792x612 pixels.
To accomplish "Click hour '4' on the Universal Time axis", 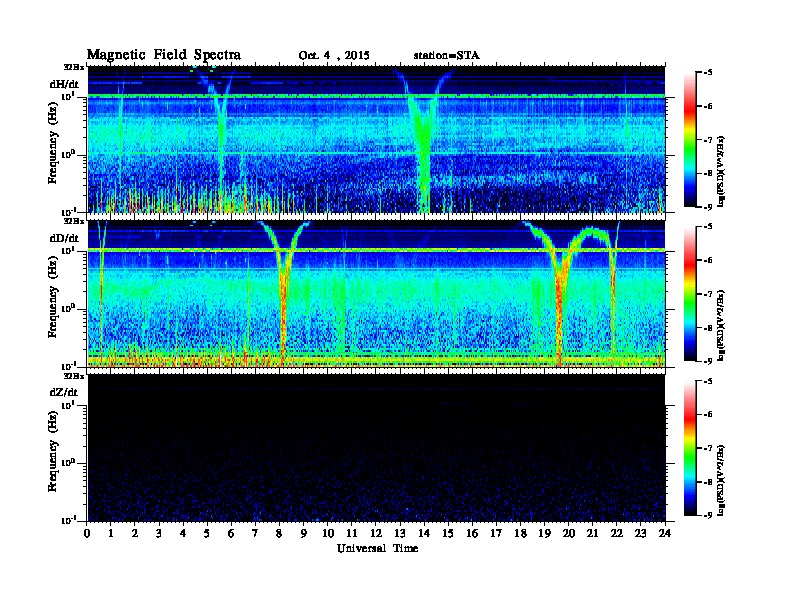I will pos(183,534).
